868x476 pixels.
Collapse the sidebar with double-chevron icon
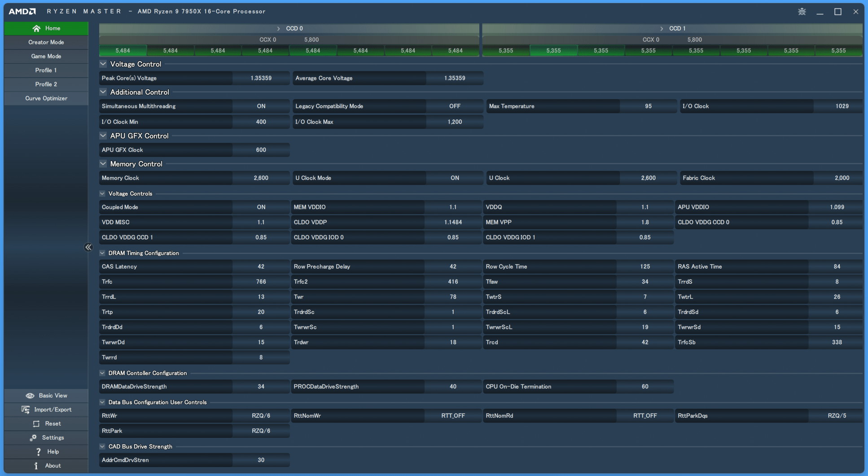88,247
